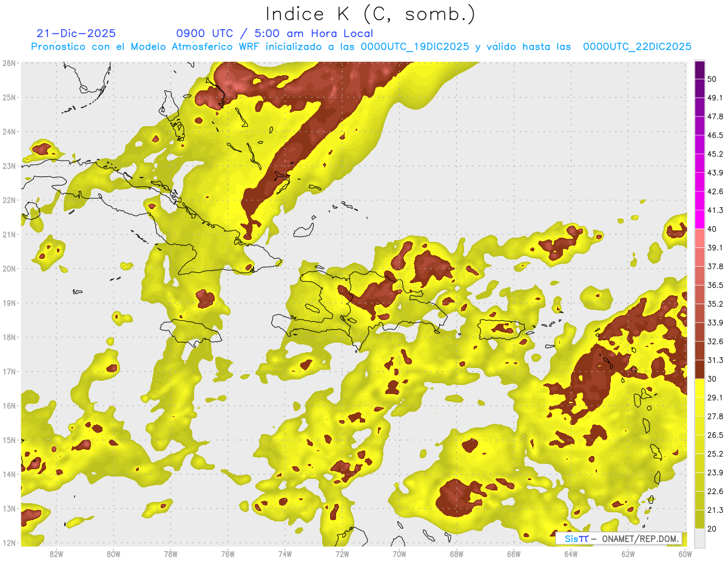Click the longitude axis label '64W'
Viewport: 728px width, 562px height.
[571, 554]
